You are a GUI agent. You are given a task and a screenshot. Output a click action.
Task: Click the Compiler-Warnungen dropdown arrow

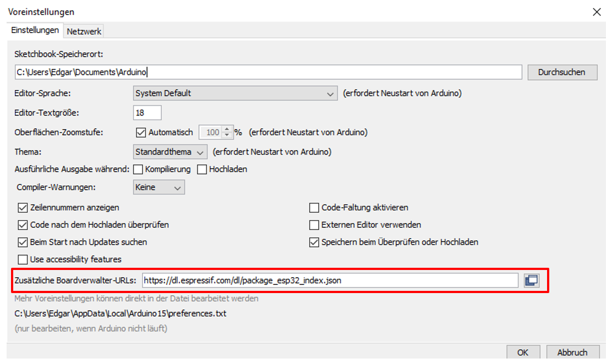(x=177, y=187)
